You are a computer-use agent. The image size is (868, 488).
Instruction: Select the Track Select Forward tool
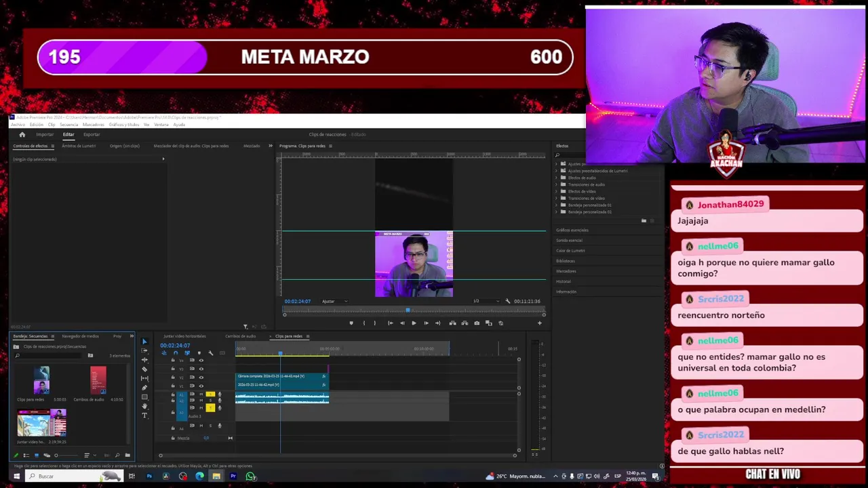click(x=144, y=350)
